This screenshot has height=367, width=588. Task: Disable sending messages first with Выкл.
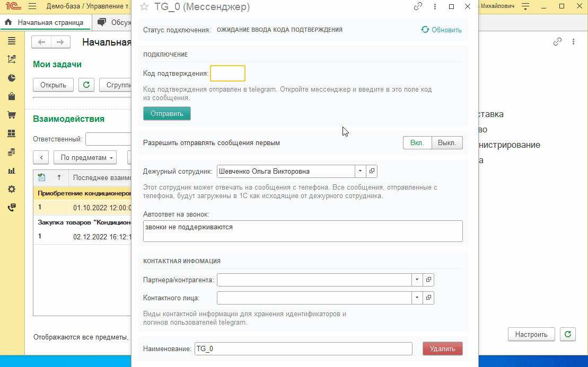[x=447, y=143]
